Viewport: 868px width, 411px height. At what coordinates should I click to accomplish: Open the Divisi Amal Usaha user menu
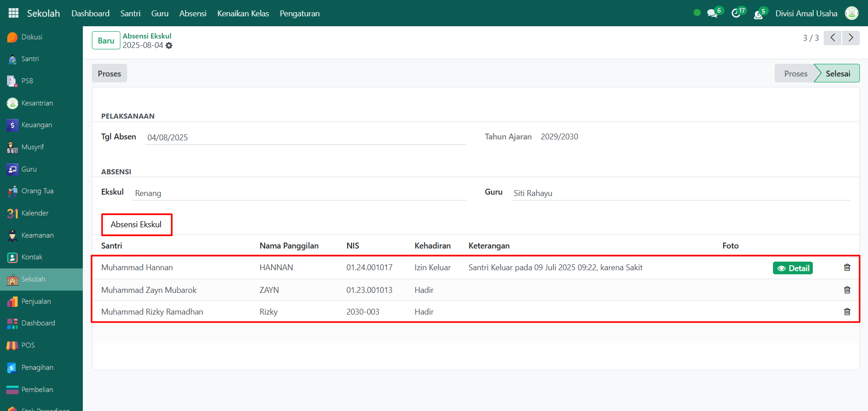pyautogui.click(x=806, y=14)
